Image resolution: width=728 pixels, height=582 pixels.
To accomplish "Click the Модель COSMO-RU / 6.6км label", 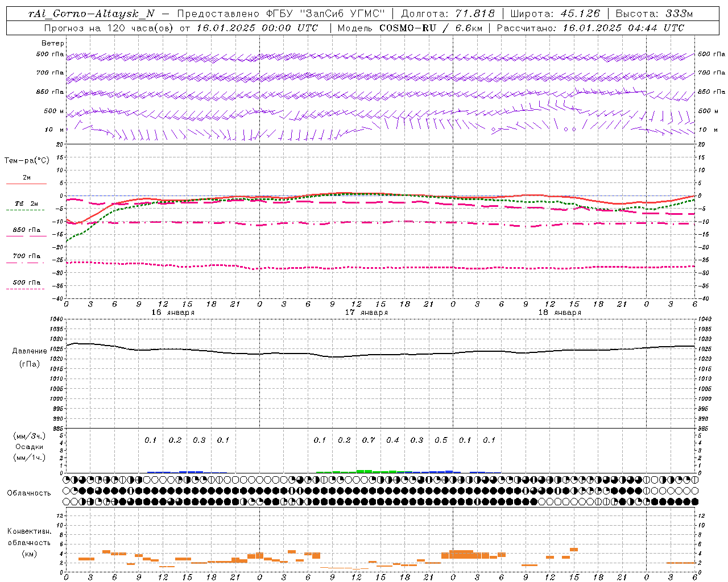I will 409,28.
